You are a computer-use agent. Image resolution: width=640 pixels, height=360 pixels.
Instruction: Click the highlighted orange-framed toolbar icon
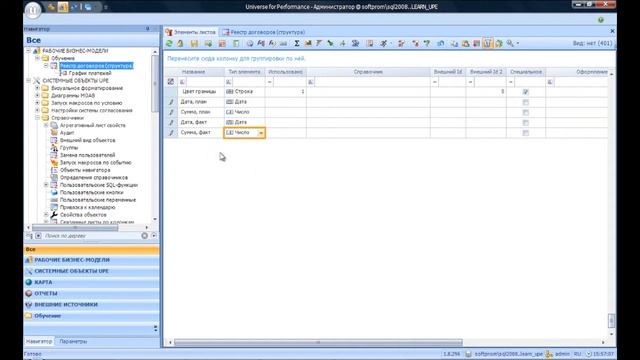point(487,43)
